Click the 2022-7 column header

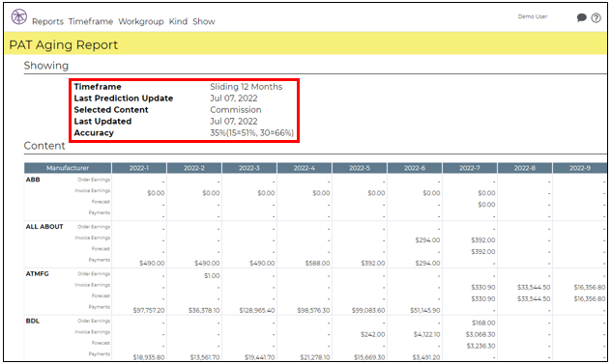point(470,168)
